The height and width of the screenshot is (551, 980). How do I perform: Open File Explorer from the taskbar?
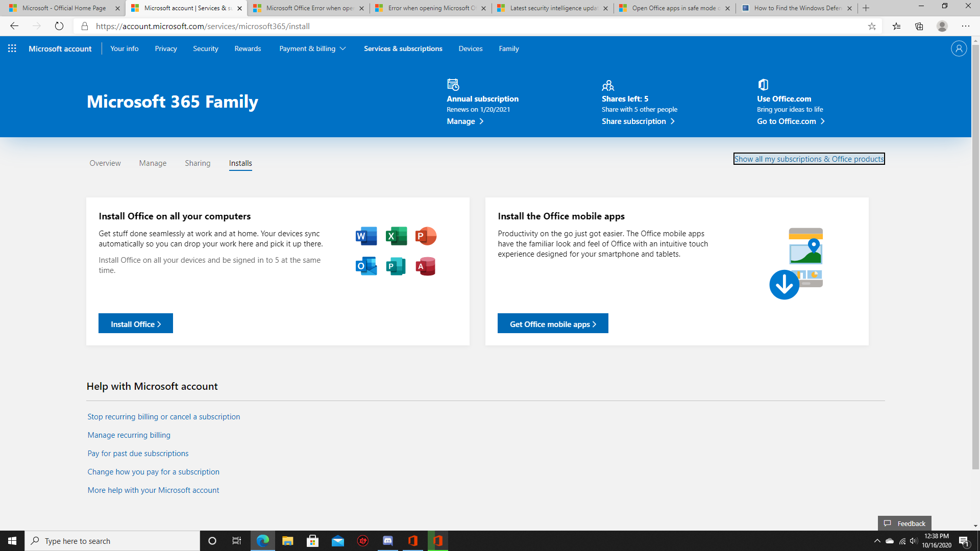(x=288, y=541)
